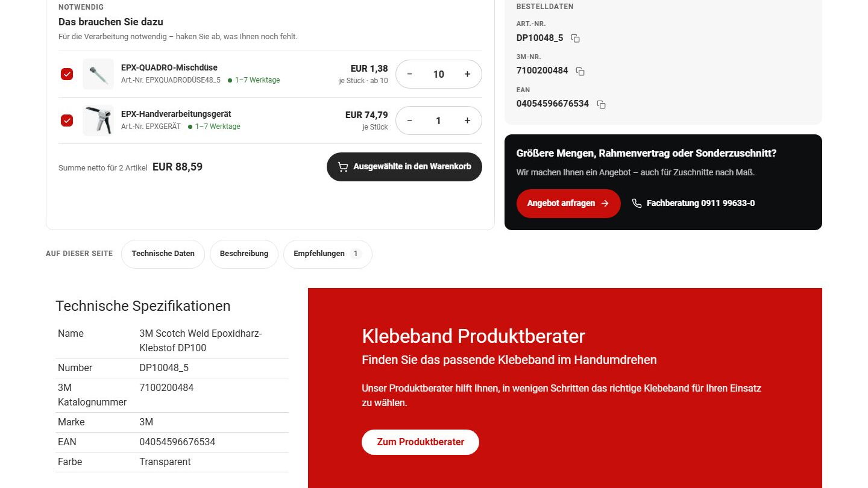Copy the 3M-Nr. 7100200484

[x=580, y=71]
